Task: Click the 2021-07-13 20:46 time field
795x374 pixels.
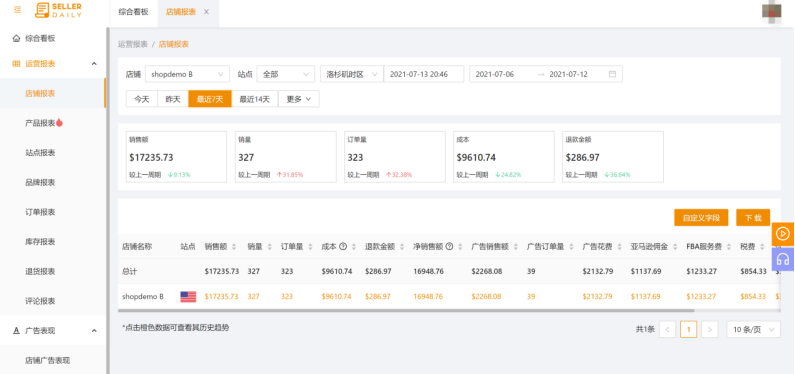Action: pyautogui.click(x=423, y=74)
